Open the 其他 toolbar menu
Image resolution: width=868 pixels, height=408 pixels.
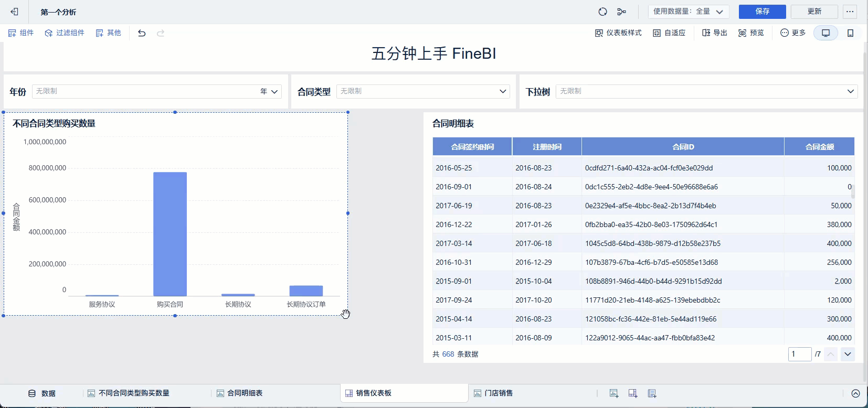[109, 33]
